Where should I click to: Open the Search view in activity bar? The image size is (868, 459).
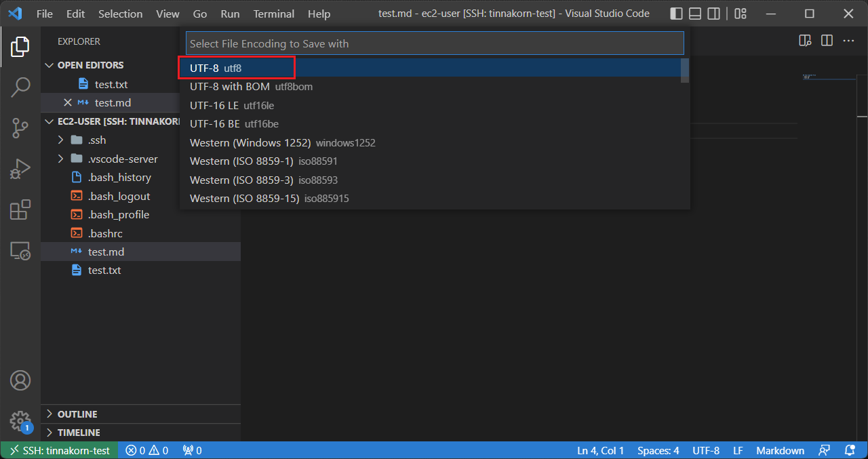(x=20, y=87)
